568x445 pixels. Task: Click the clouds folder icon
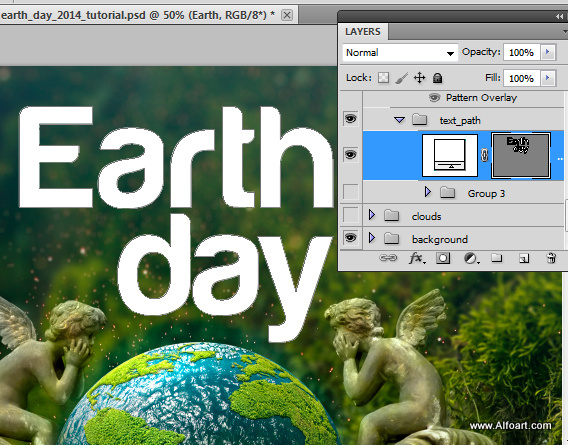point(391,216)
